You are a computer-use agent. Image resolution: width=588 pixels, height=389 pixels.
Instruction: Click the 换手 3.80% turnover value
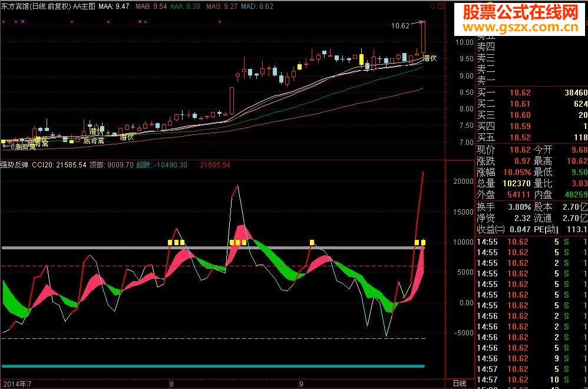pos(520,207)
